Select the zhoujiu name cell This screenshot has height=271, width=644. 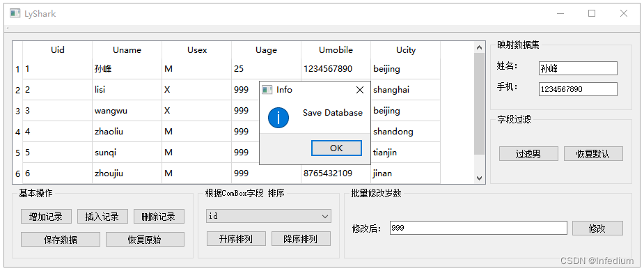(127, 173)
